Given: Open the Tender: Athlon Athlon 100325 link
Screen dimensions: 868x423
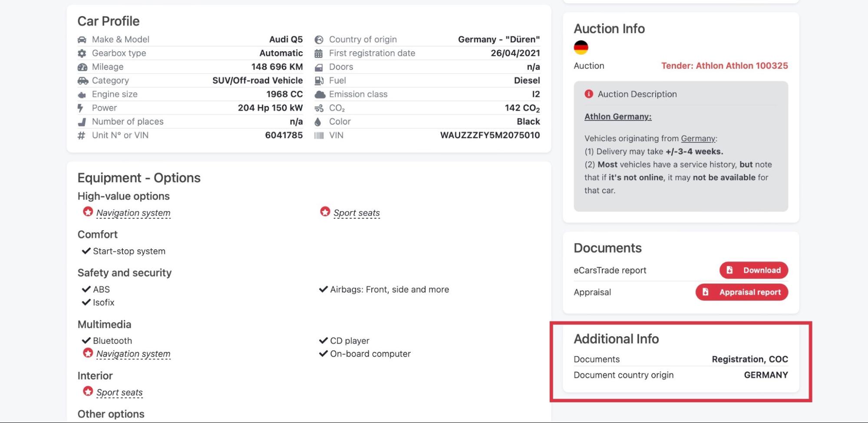Looking at the screenshot, I should (724, 66).
